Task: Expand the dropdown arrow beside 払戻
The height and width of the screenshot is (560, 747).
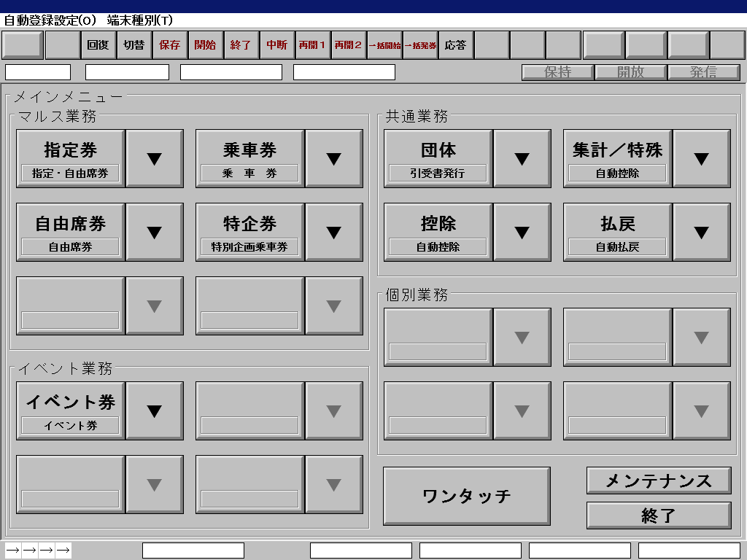Action: 702,233
